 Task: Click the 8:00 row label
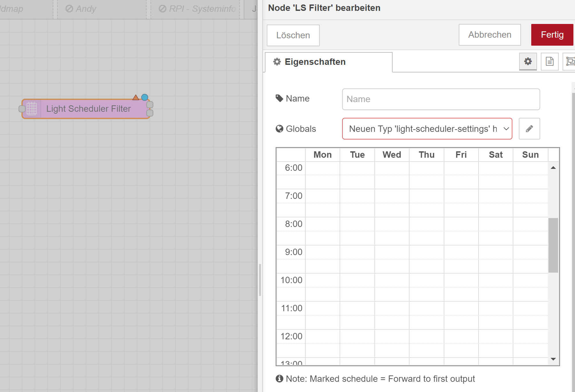(x=294, y=224)
